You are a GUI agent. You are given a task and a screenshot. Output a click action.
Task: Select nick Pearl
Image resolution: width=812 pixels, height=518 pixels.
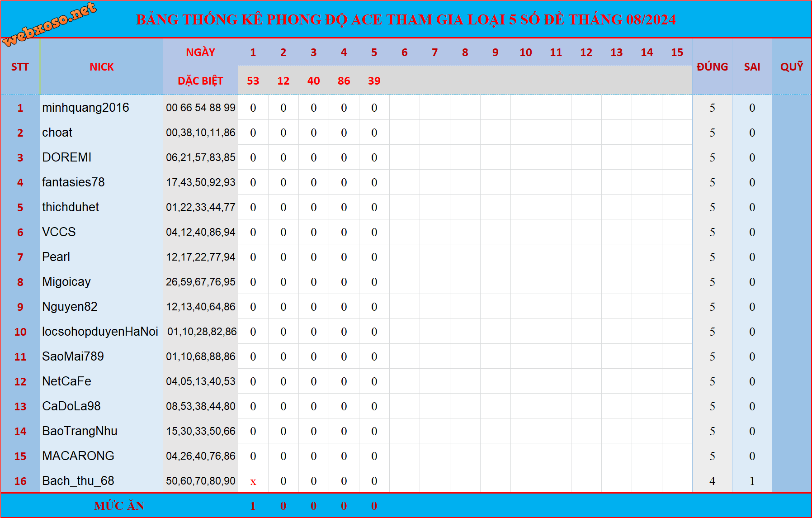(56, 257)
